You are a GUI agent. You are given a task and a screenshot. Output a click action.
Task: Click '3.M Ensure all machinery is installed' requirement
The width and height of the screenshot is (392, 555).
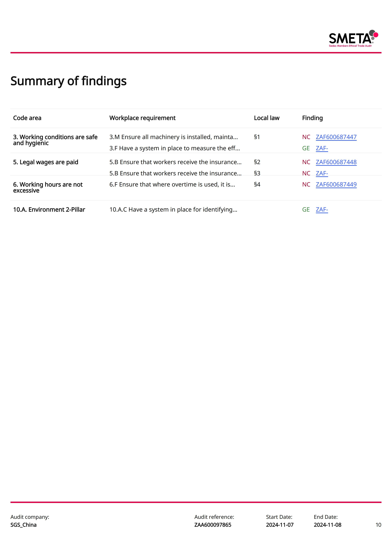coord(174,137)
